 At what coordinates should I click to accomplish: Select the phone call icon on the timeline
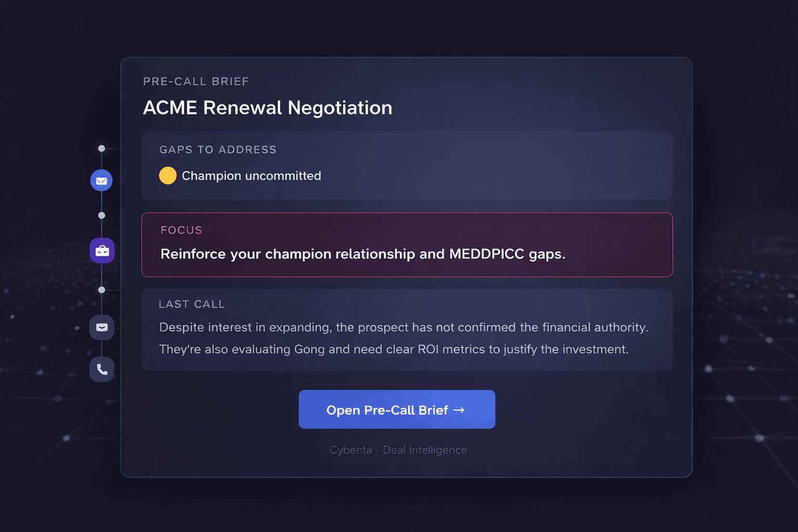(x=101, y=369)
